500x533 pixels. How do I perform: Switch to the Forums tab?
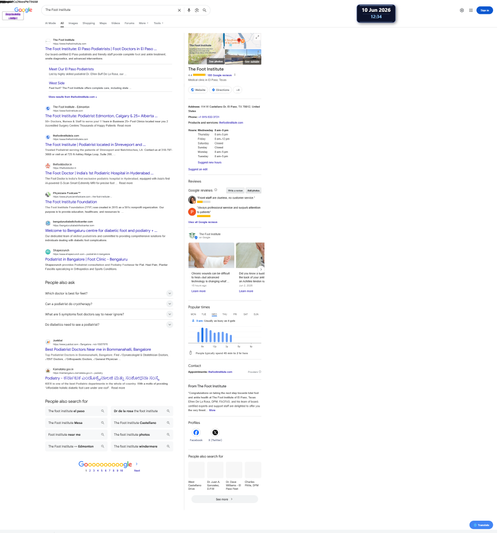pyautogui.click(x=129, y=23)
